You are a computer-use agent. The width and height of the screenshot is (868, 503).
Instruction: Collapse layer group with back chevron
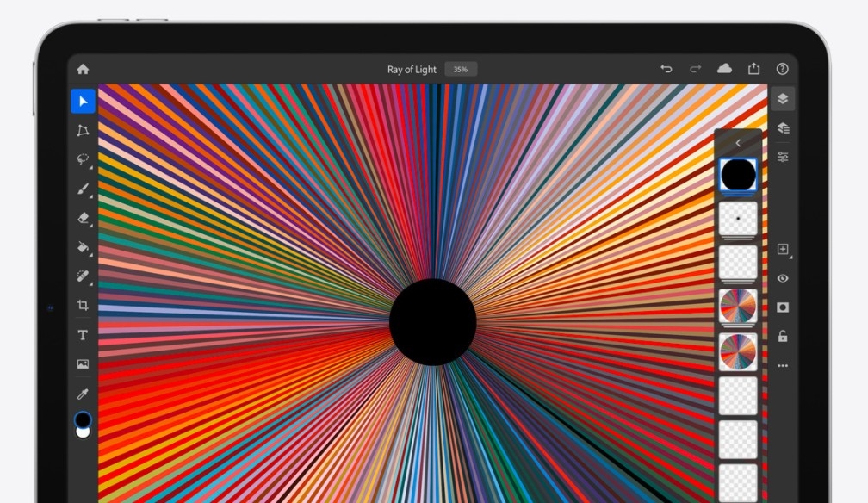click(738, 143)
